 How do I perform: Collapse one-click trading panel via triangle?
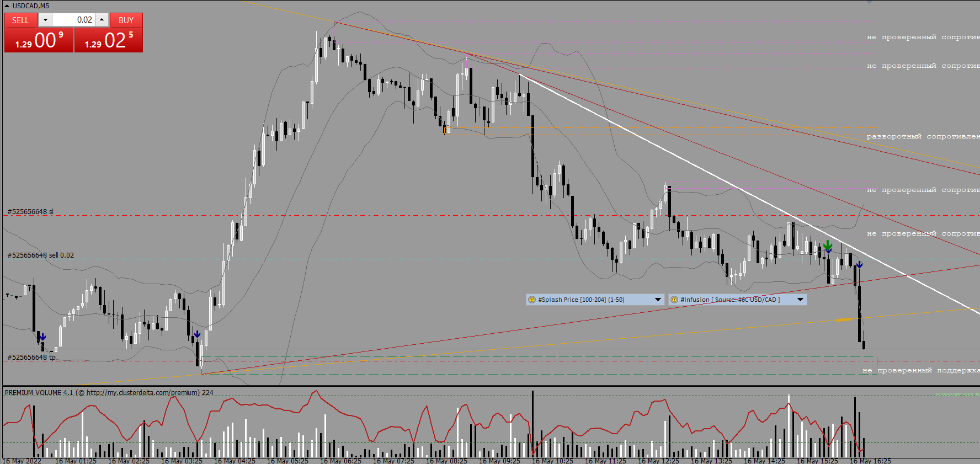[x=7, y=6]
